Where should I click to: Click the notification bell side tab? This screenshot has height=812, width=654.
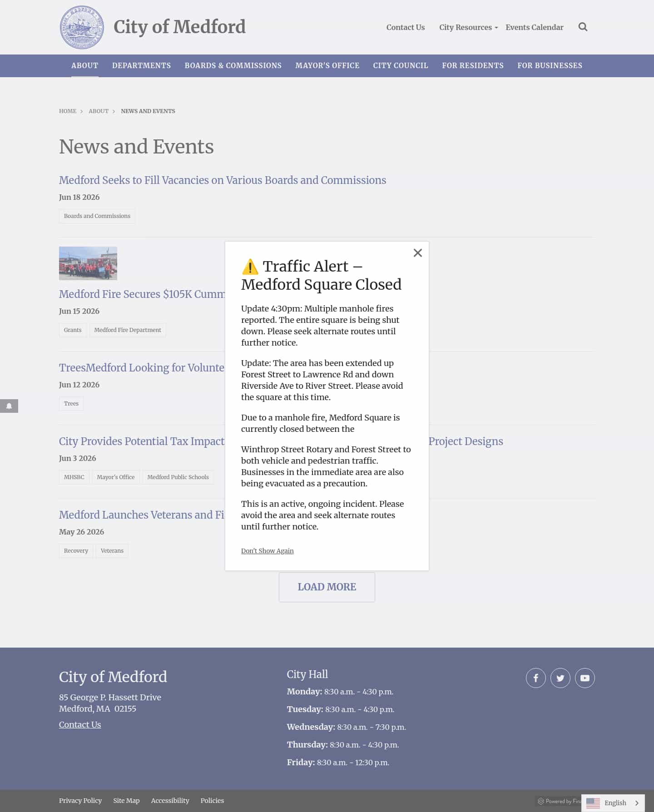point(9,406)
